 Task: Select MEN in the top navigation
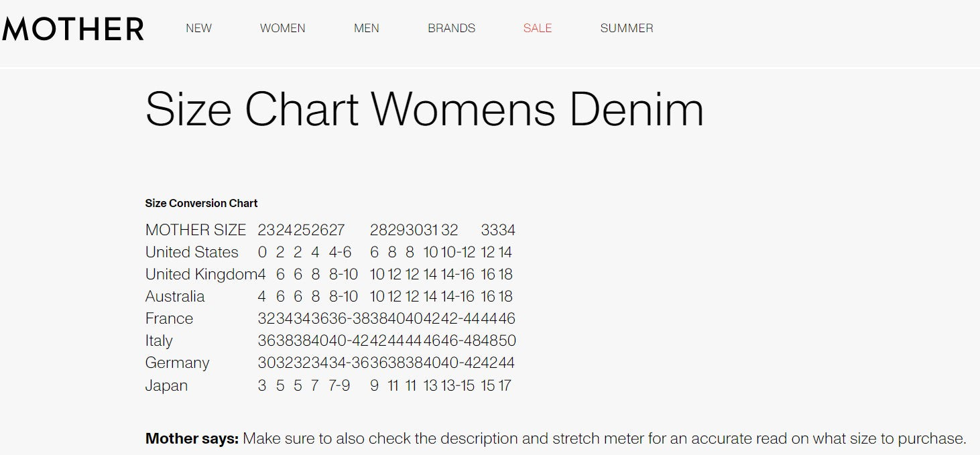(366, 28)
